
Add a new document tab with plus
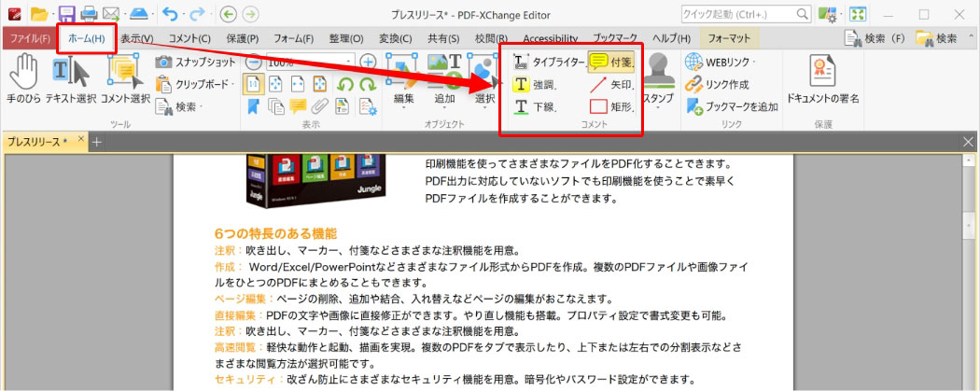click(x=96, y=142)
